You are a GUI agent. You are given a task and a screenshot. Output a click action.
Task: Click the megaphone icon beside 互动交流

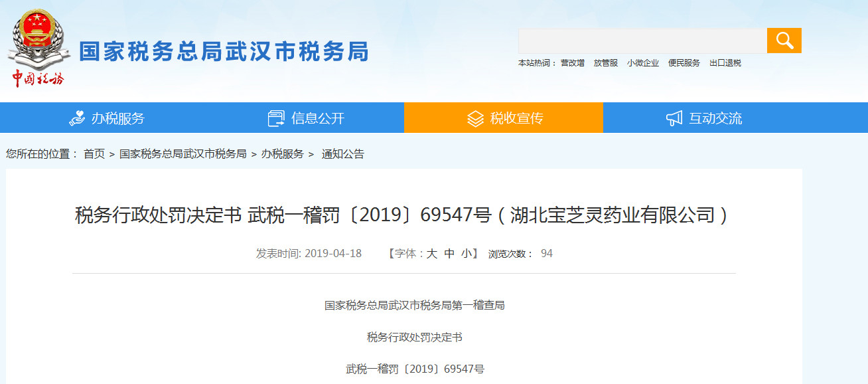click(674, 118)
